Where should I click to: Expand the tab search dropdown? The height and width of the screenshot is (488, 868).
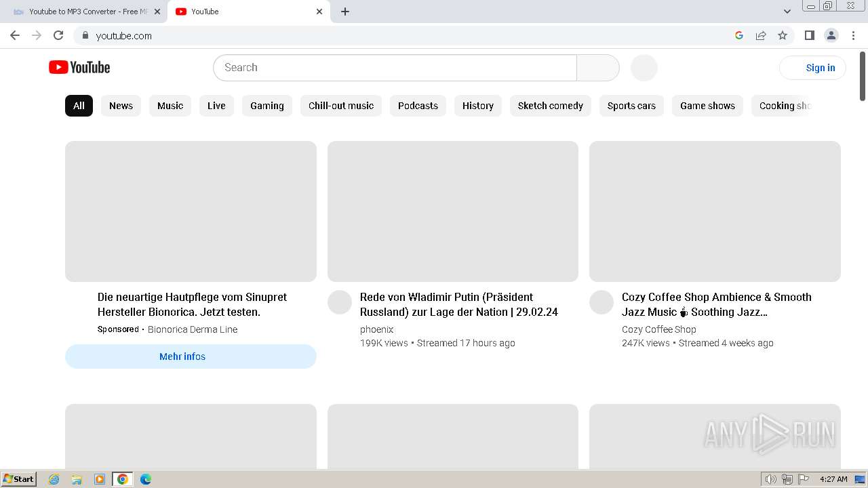tap(787, 12)
